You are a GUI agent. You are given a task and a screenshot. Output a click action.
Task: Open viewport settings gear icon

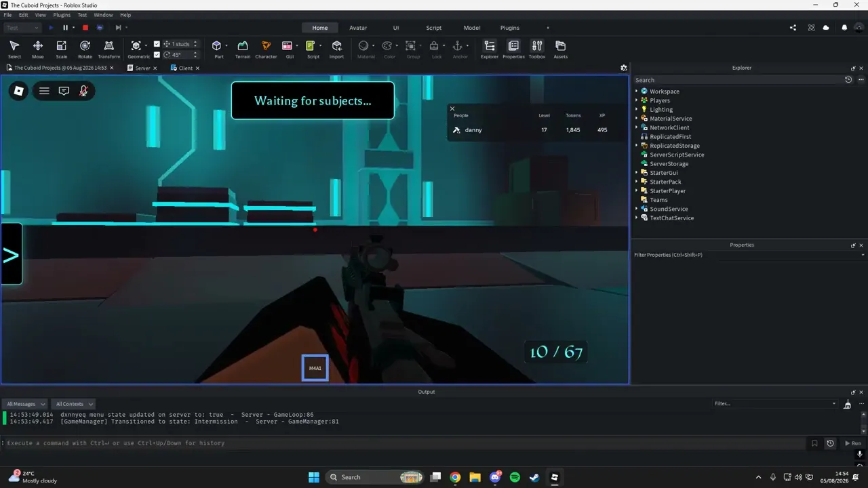click(624, 68)
